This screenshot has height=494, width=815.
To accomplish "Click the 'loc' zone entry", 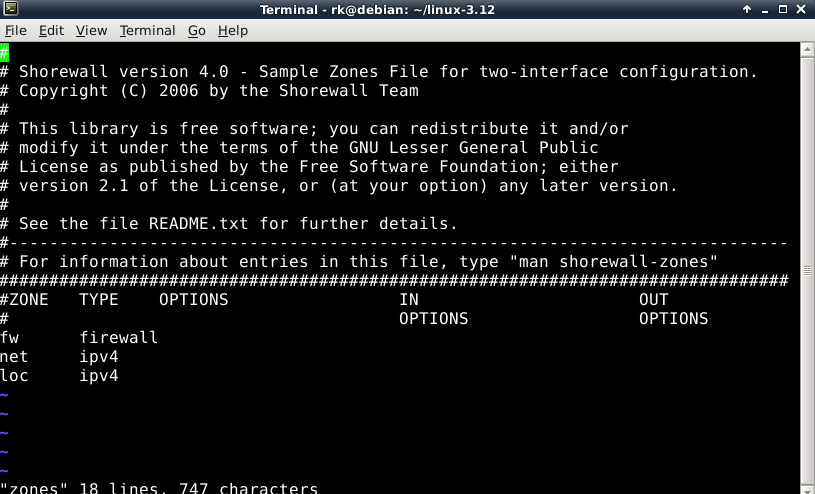I will [14, 375].
